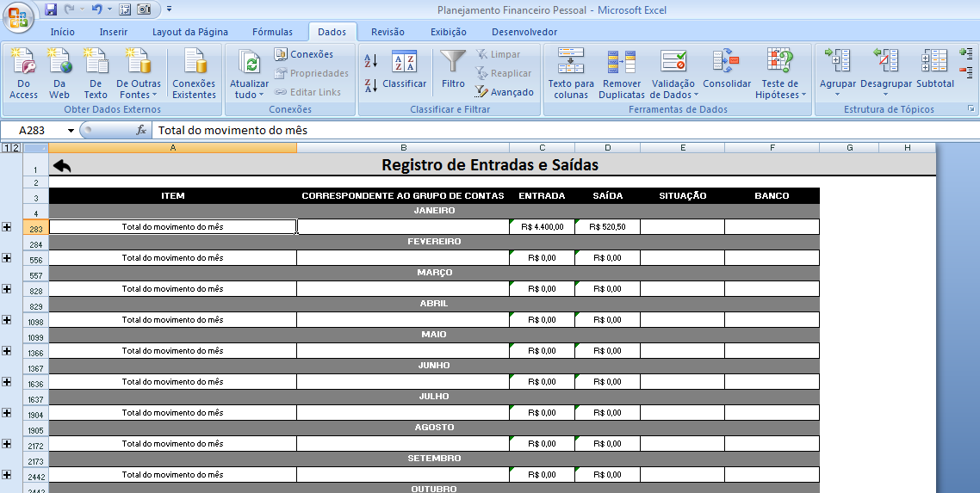Expand the FEVEREIRO group at row 556
Viewport: 980px width, 493px height.
(x=7, y=257)
